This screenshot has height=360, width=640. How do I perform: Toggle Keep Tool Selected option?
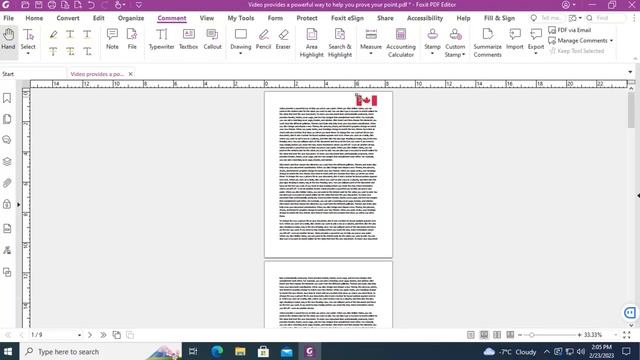pyautogui.click(x=577, y=51)
